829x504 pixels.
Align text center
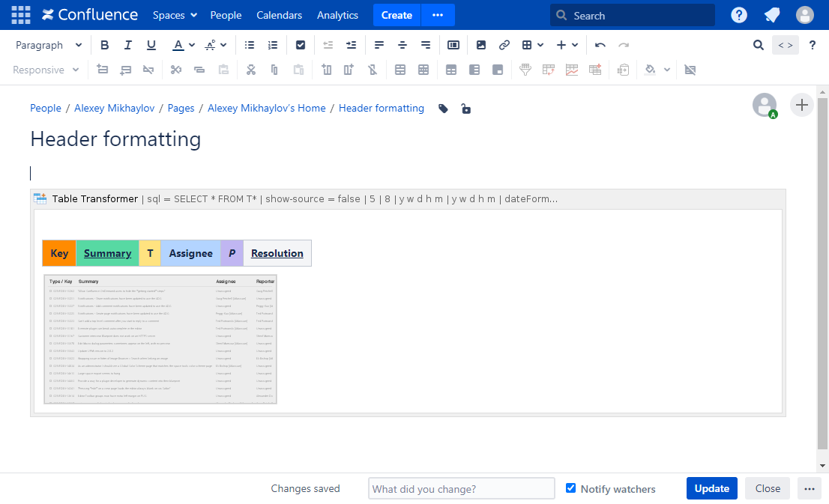point(403,46)
